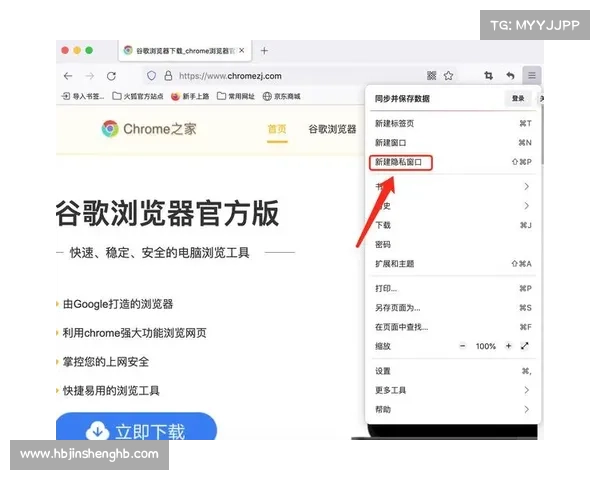Viewport: 600px width, 480px height.
Task: Click the shield tracking protection icon
Action: tap(151, 76)
